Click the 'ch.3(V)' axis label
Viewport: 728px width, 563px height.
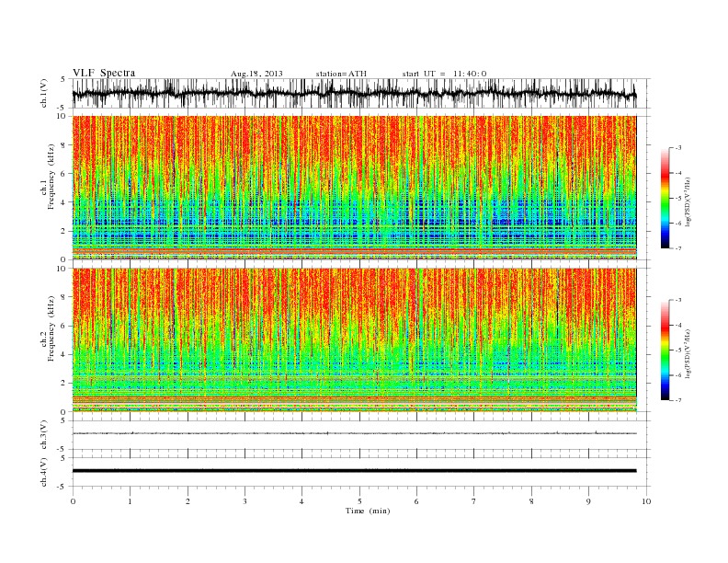44,435
